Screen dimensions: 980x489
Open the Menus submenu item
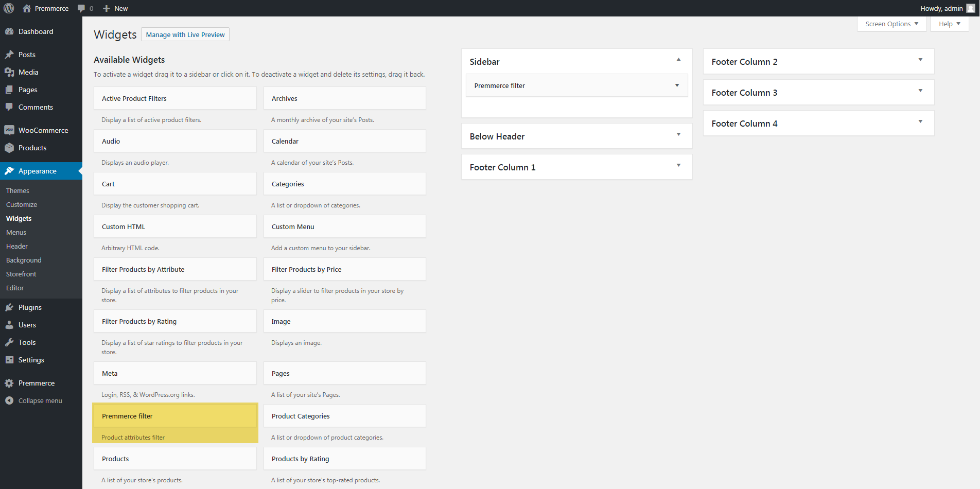click(16, 232)
